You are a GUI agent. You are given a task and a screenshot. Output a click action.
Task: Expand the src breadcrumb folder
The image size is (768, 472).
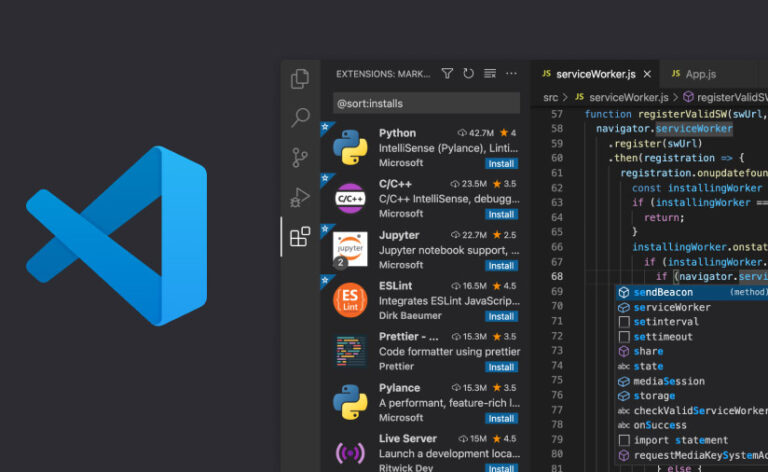point(550,97)
